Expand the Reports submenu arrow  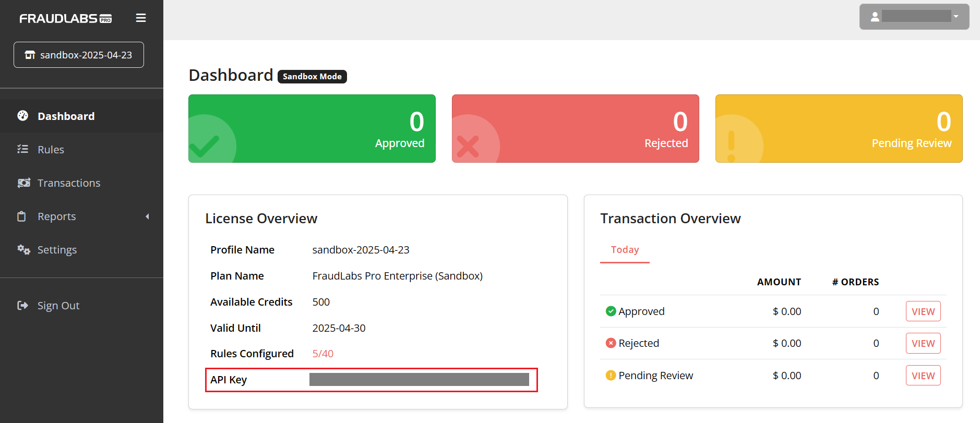coord(147,216)
